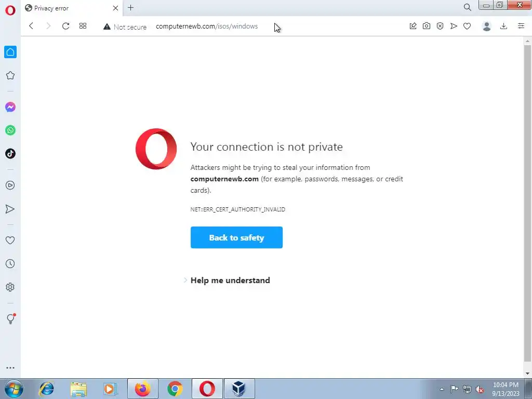
Task: Send page to My Flow from address bar
Action: pos(454,26)
